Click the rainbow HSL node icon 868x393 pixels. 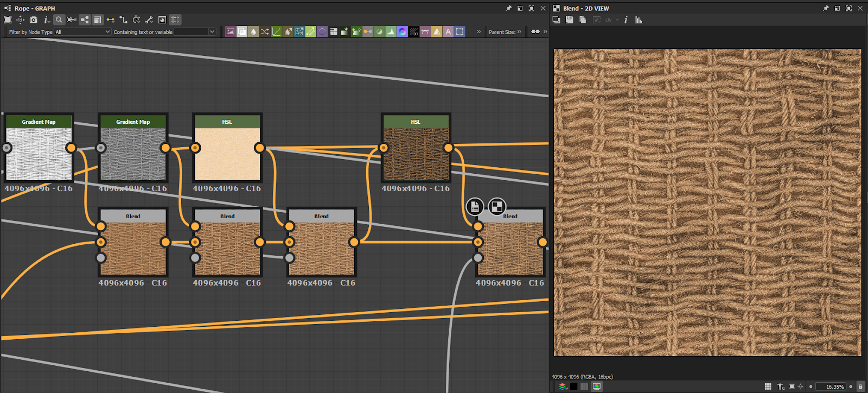(x=402, y=32)
